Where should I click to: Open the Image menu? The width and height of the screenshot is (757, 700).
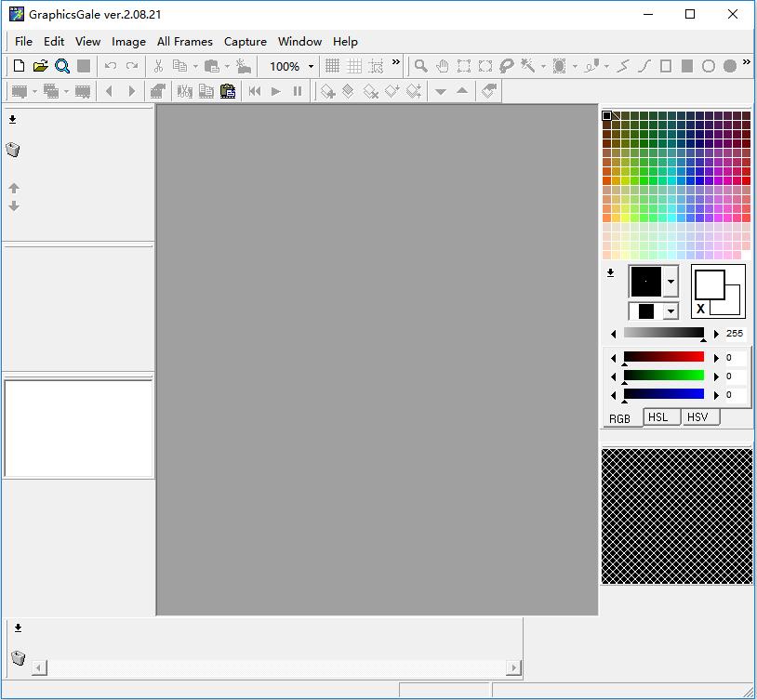pos(128,42)
